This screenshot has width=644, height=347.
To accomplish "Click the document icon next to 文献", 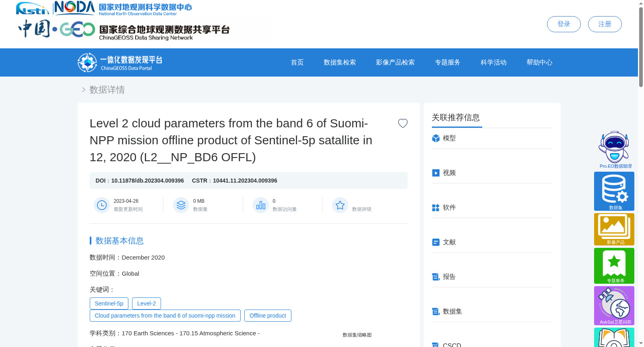I will pyautogui.click(x=436, y=242).
